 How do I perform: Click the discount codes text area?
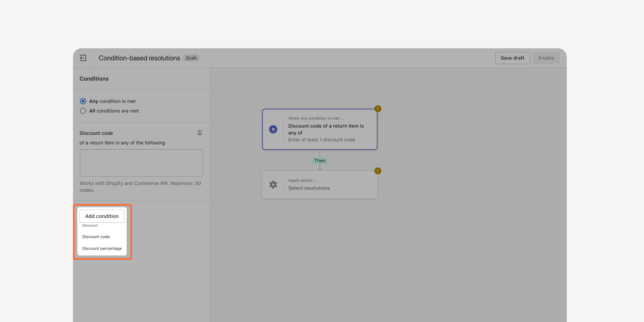click(x=141, y=163)
